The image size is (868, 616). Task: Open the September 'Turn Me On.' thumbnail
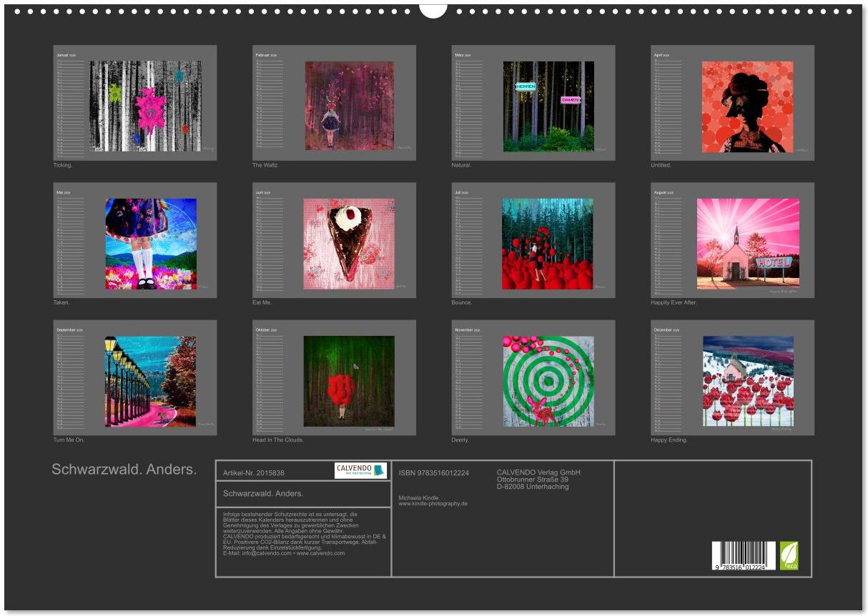coord(135,377)
